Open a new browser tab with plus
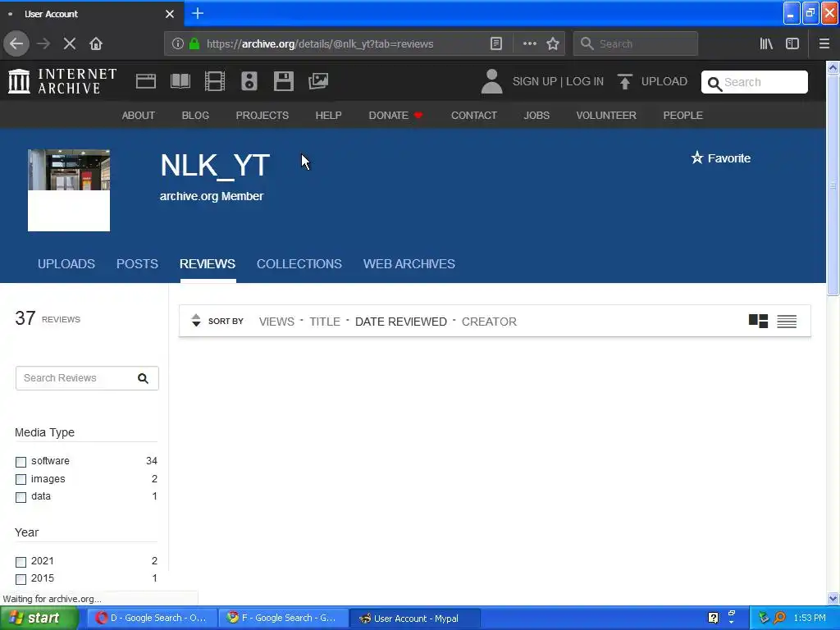 tap(197, 13)
